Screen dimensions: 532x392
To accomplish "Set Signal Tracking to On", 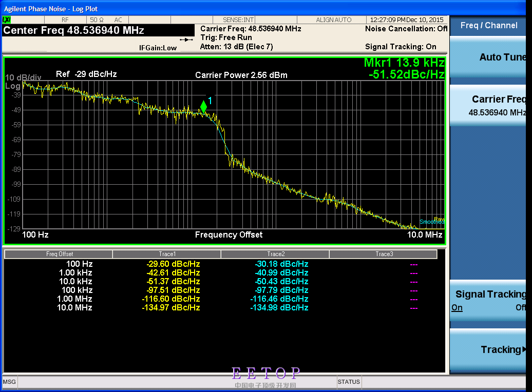I will tap(457, 308).
